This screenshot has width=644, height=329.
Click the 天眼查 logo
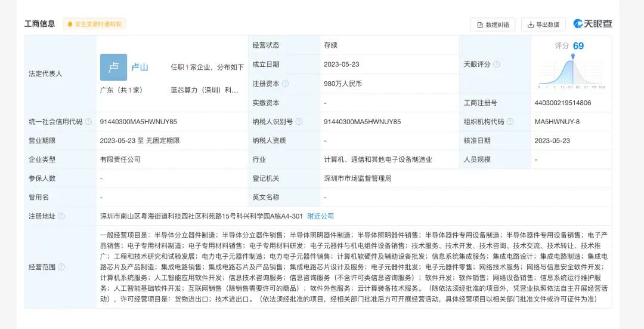(593, 24)
